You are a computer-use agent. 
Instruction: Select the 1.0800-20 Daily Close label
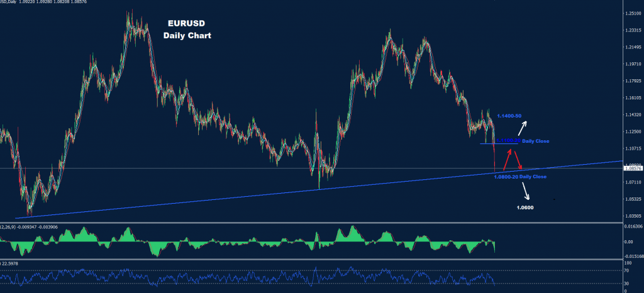coord(520,177)
